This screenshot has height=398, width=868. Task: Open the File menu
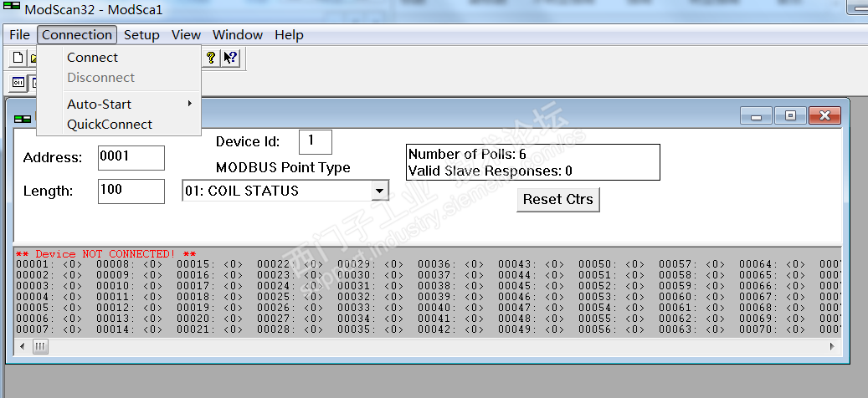19,35
